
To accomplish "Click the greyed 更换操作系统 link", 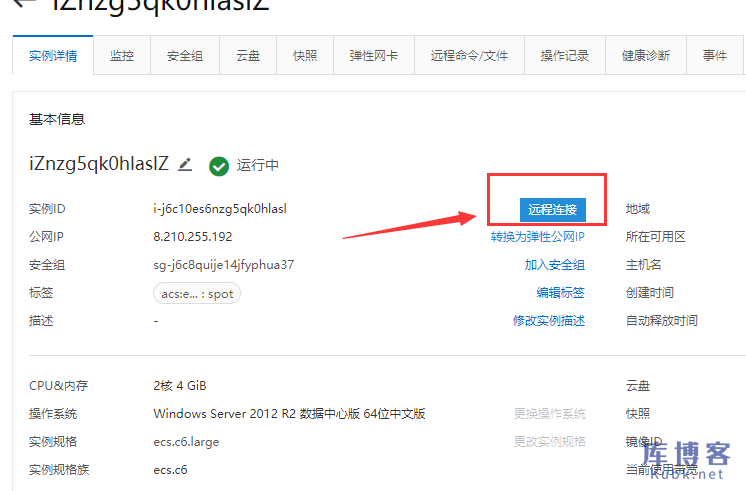I will (550, 413).
